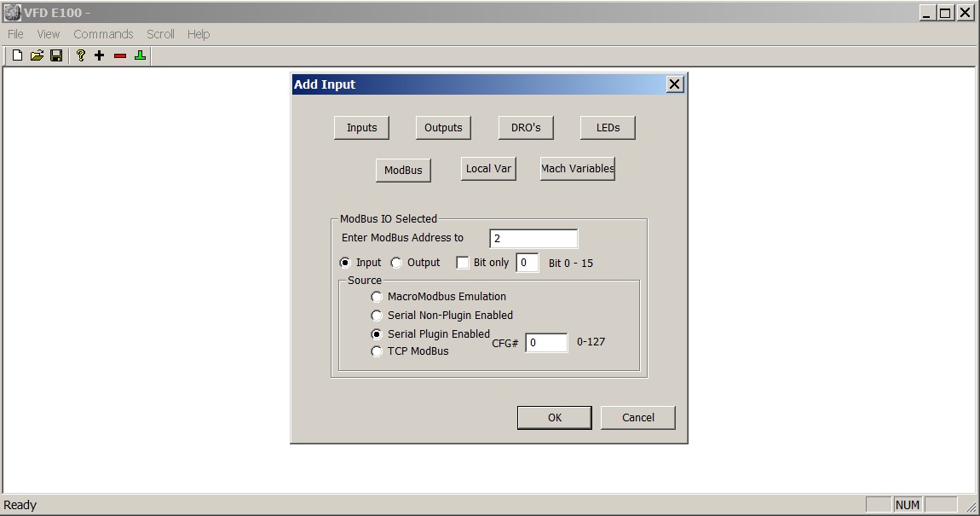Click the red minus remove icon
This screenshot has height=516, width=980.
[120, 55]
